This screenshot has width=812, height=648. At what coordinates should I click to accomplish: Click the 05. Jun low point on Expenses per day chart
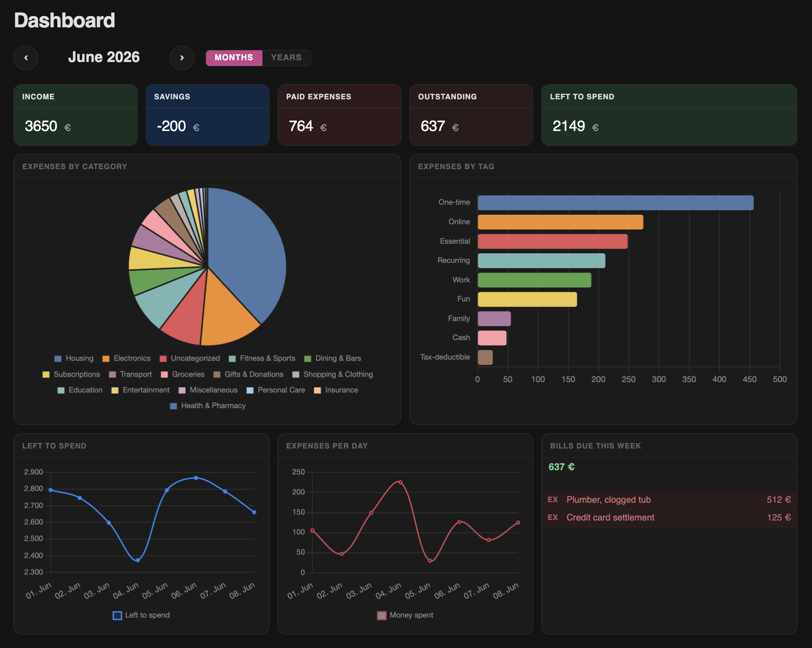click(x=430, y=561)
